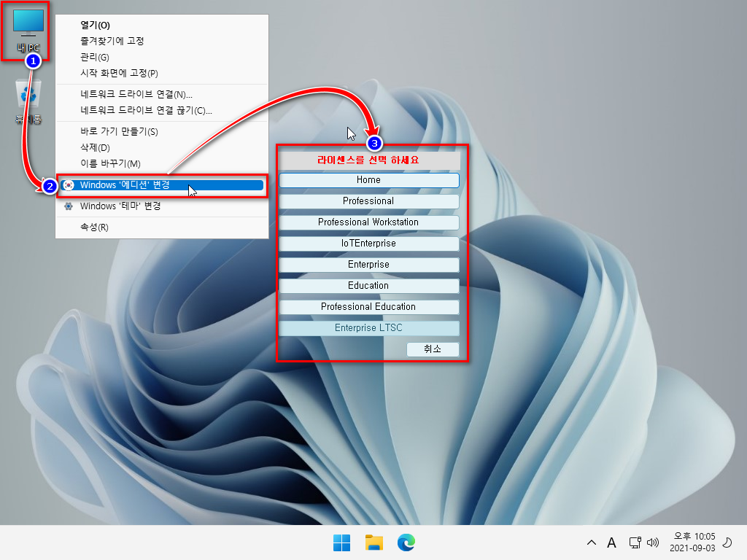
Task: Choose 열기(O) in context menu
Action: tap(162, 25)
